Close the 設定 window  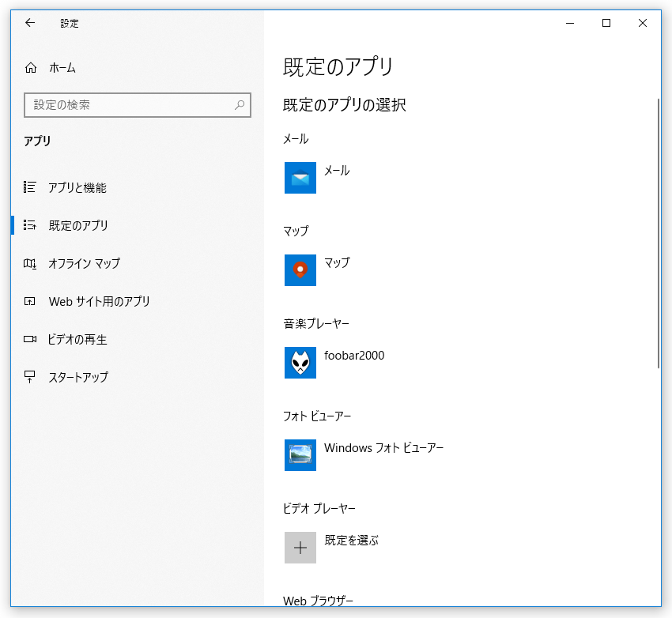pyautogui.click(x=643, y=23)
